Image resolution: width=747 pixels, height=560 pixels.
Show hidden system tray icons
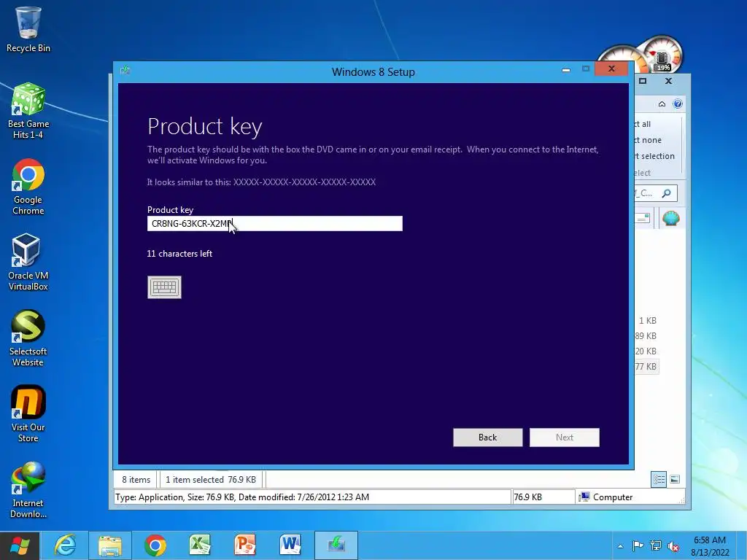[x=620, y=546]
